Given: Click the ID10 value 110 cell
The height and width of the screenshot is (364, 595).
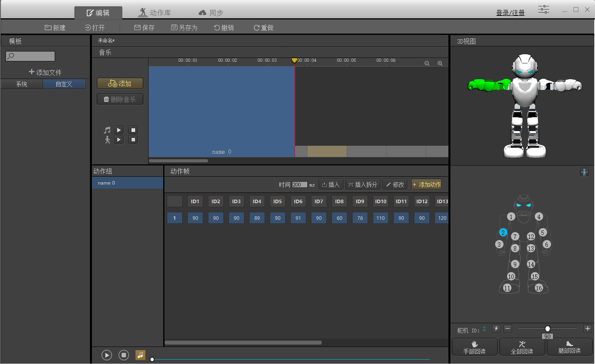Looking at the screenshot, I should point(381,218).
